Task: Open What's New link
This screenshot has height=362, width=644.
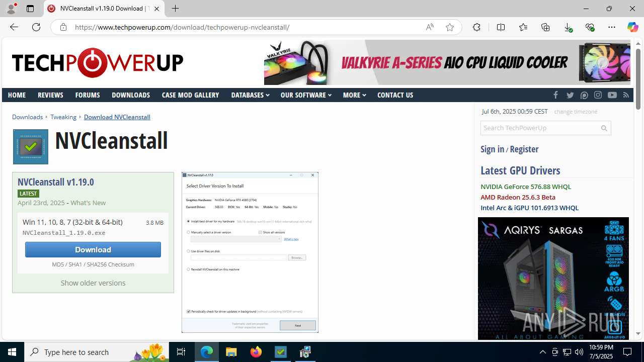Action: coord(88,203)
